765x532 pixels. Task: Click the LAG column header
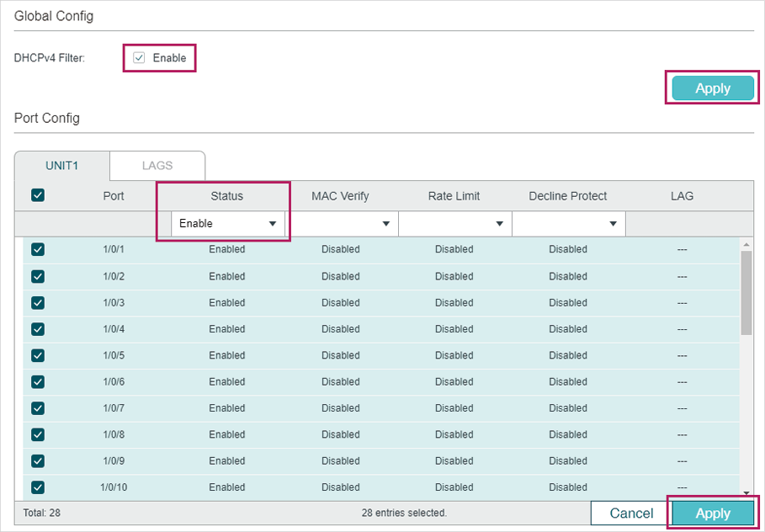(x=682, y=196)
